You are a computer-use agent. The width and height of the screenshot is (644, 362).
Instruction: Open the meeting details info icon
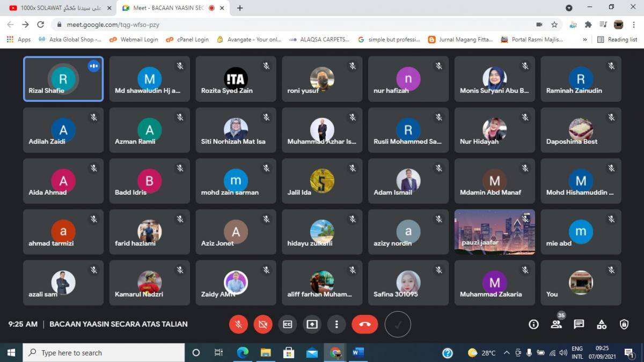pos(533,324)
